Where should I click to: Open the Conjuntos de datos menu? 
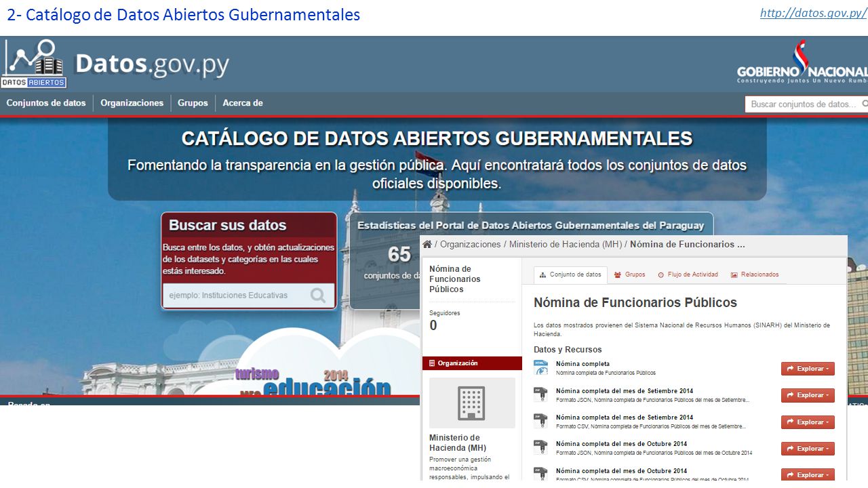coord(46,103)
